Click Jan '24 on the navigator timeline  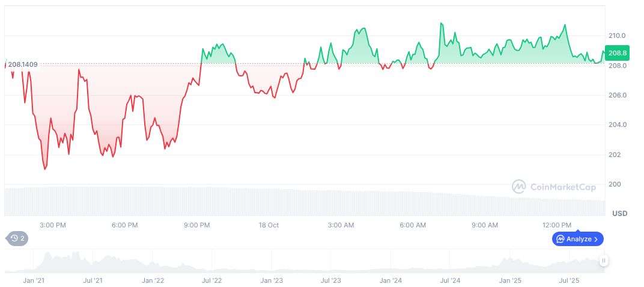pyautogui.click(x=391, y=280)
